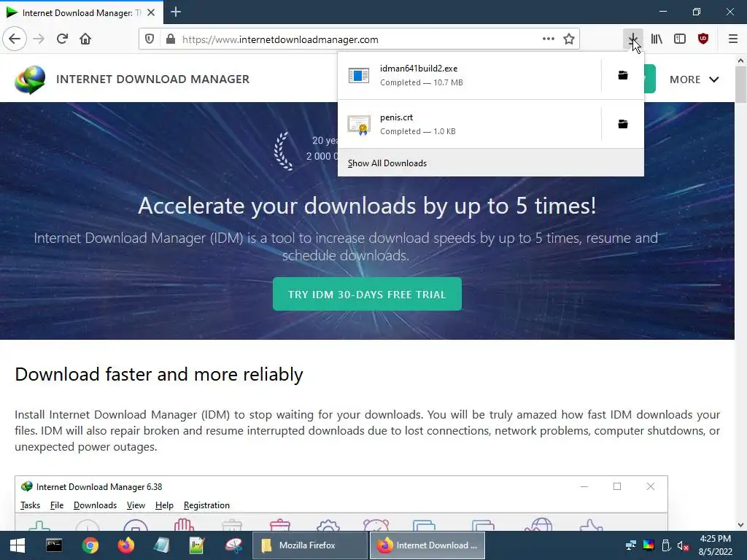View site padlock security information
This screenshot has width=747, height=560.
pyautogui.click(x=171, y=39)
